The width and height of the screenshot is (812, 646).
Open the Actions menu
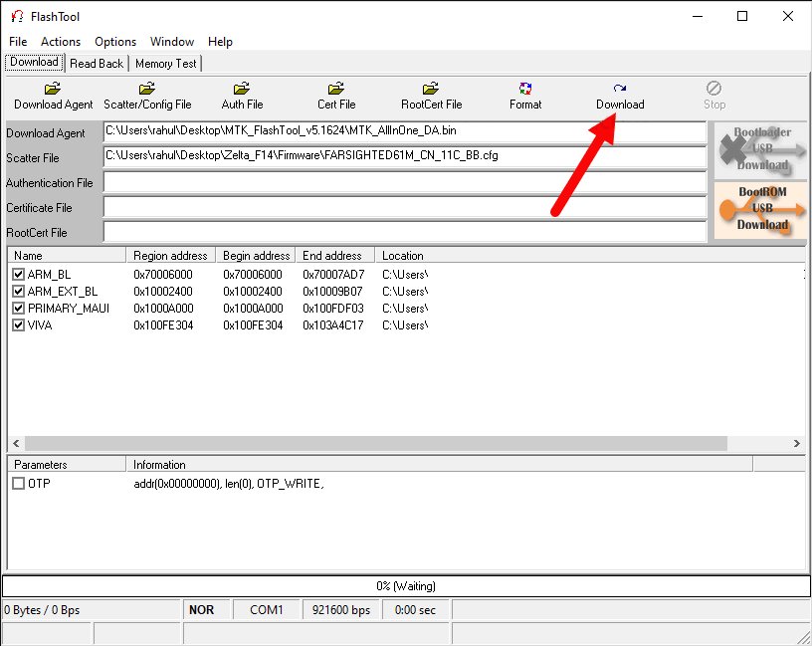[x=61, y=42]
